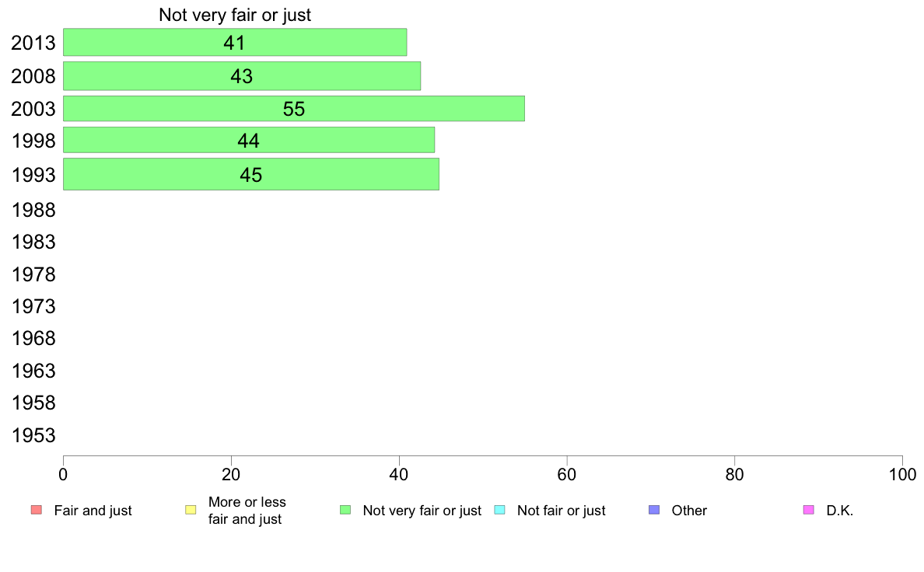Select the 2013 bar showing 41
This screenshot has height=572, width=924.
[x=235, y=43]
